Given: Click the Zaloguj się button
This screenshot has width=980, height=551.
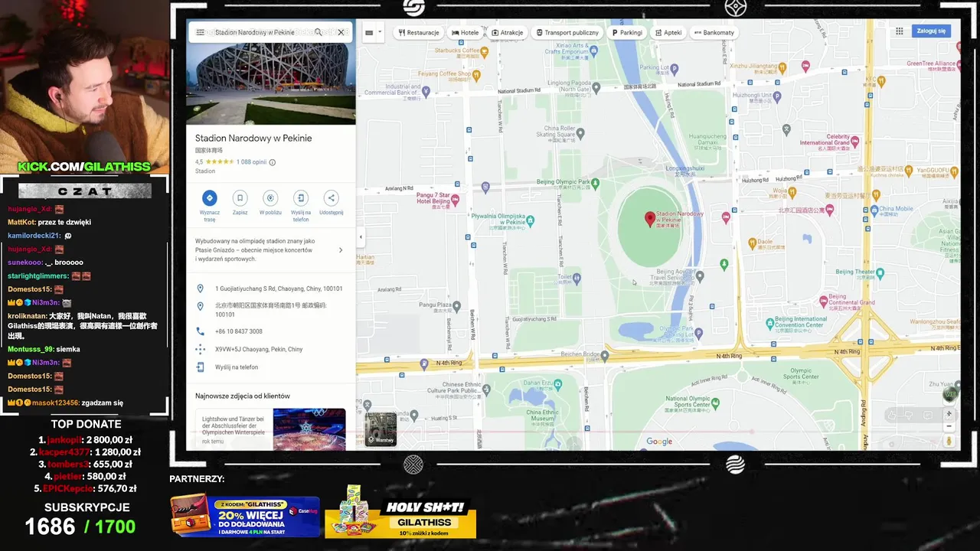Looking at the screenshot, I should click(x=931, y=31).
